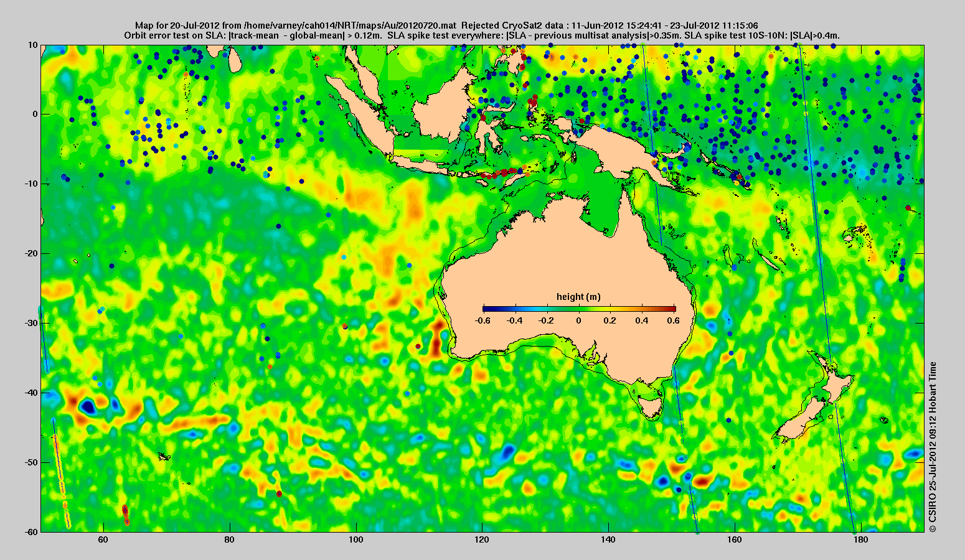Click the Sri Lanka island landmass
This screenshot has height=560, width=965.
[x=234, y=60]
